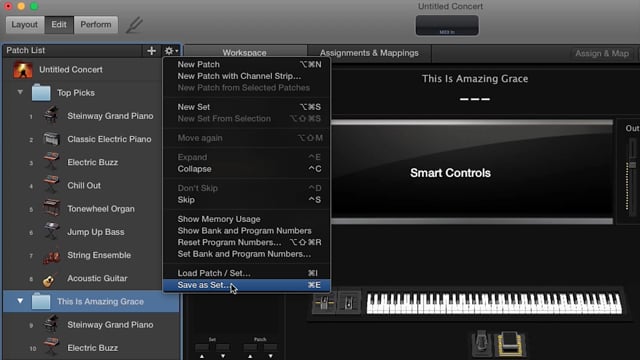Click the tuner fork icon in toolbar

134,25
